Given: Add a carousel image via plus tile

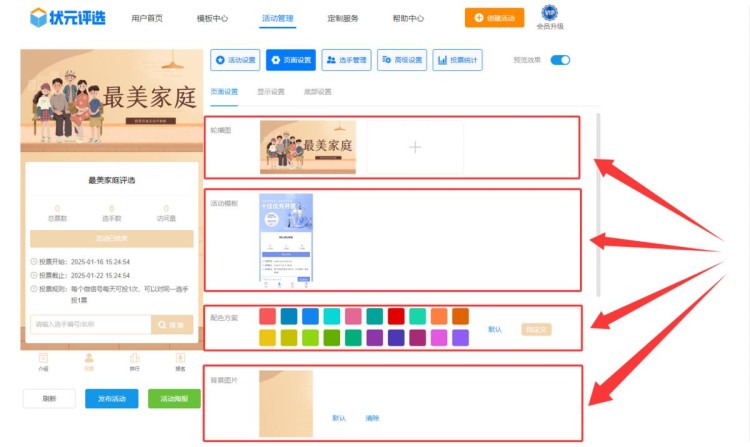Looking at the screenshot, I should click(x=415, y=147).
